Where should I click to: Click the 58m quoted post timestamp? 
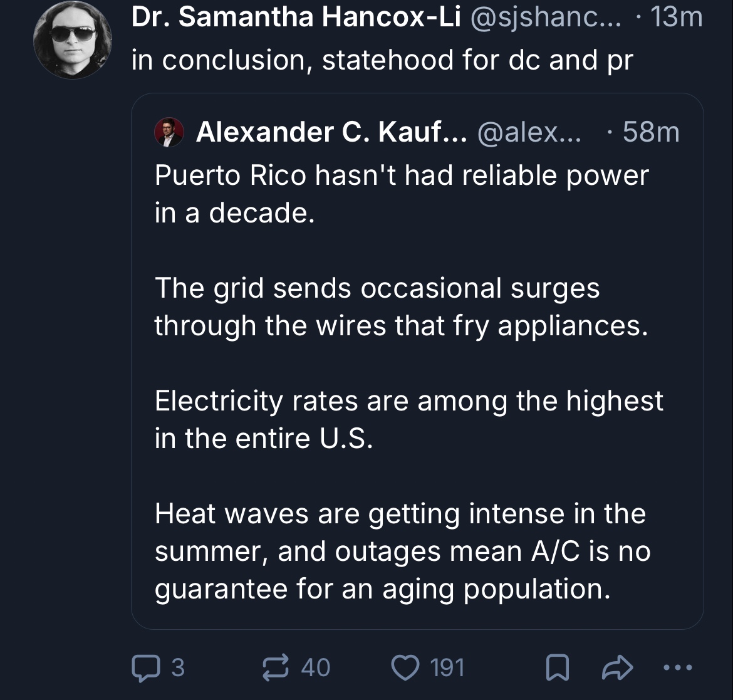coord(652,132)
